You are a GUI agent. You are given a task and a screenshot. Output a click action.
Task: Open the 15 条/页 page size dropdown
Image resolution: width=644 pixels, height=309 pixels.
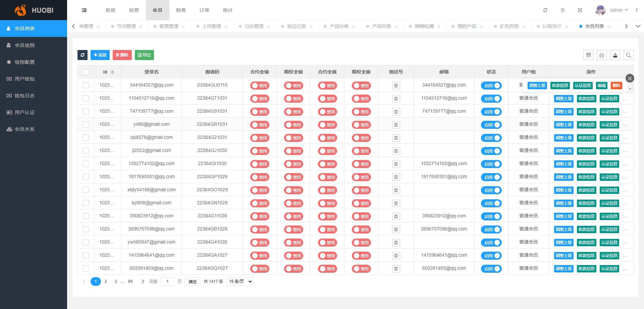click(x=240, y=281)
